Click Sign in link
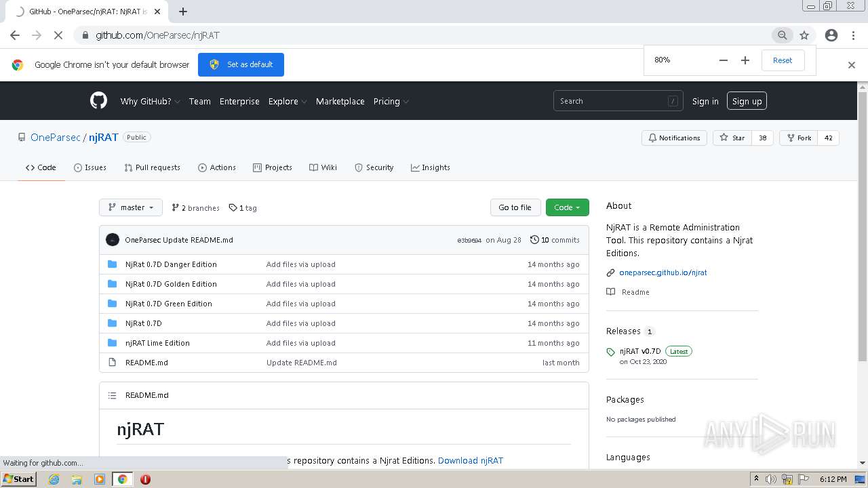The image size is (868, 488). pyautogui.click(x=705, y=101)
